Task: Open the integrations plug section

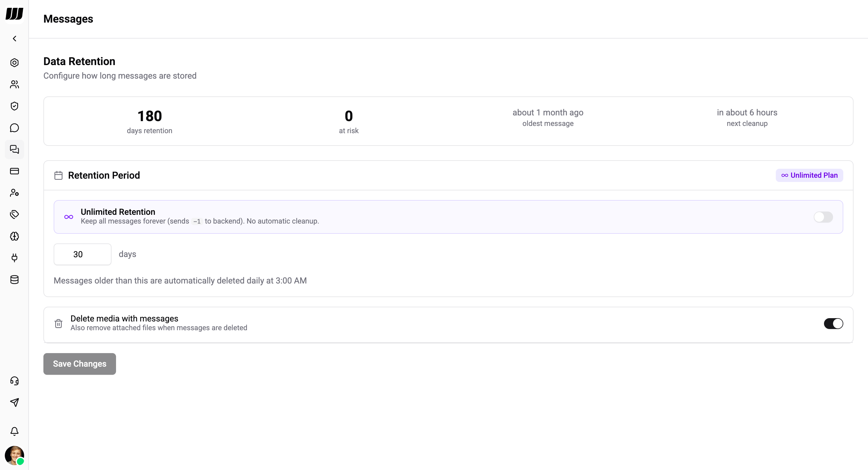Action: 14,258
